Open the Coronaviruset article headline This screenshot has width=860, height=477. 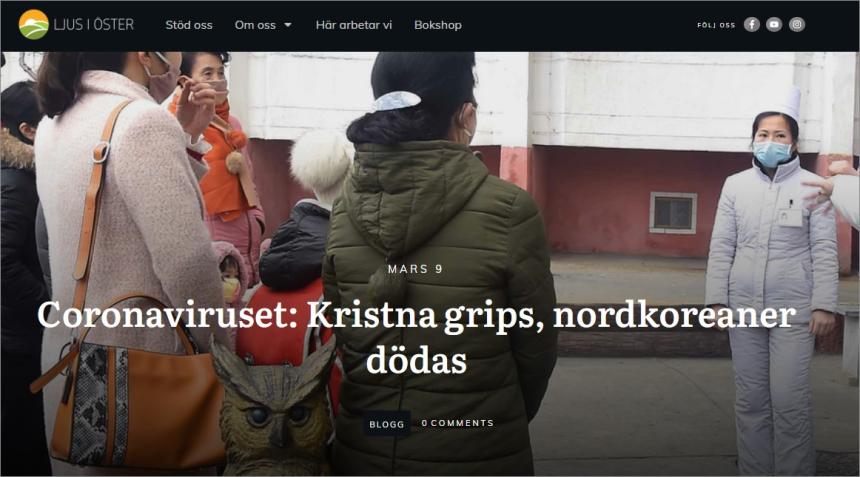(x=416, y=337)
